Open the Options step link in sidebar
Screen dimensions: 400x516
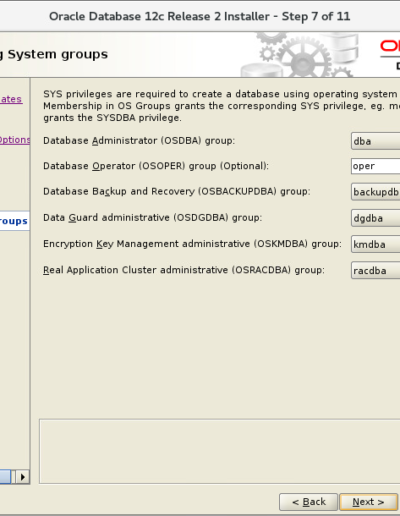point(15,140)
